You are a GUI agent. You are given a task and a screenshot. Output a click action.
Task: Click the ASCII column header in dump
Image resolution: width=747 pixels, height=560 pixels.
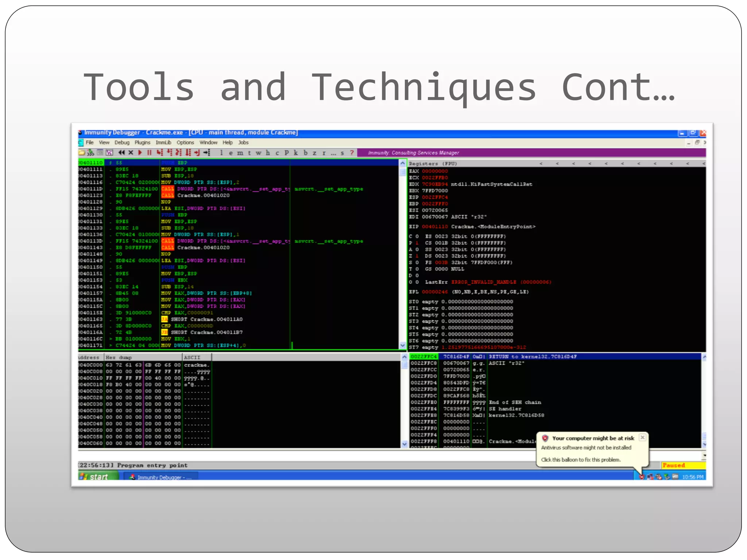pos(197,357)
